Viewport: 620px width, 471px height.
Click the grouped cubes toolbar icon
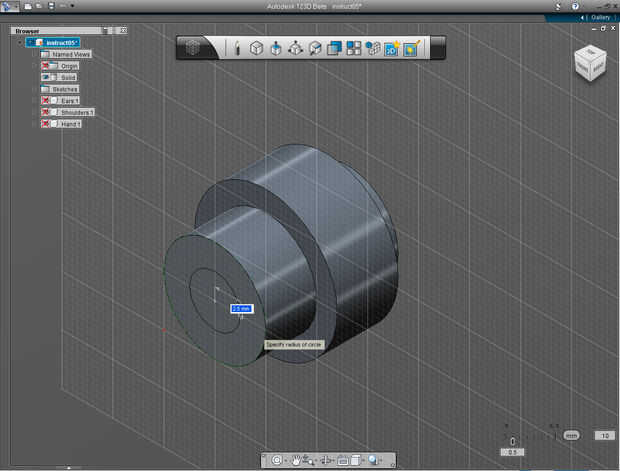[373, 48]
